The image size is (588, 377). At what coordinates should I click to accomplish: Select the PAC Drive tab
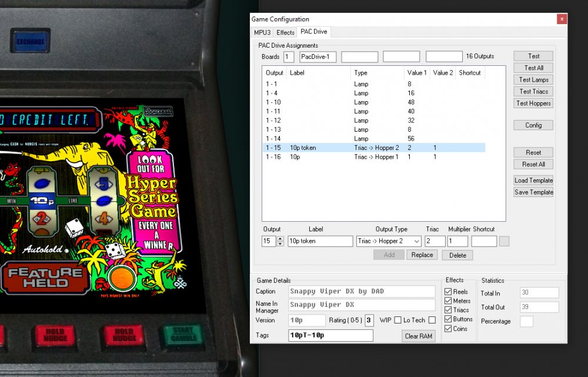click(x=314, y=32)
